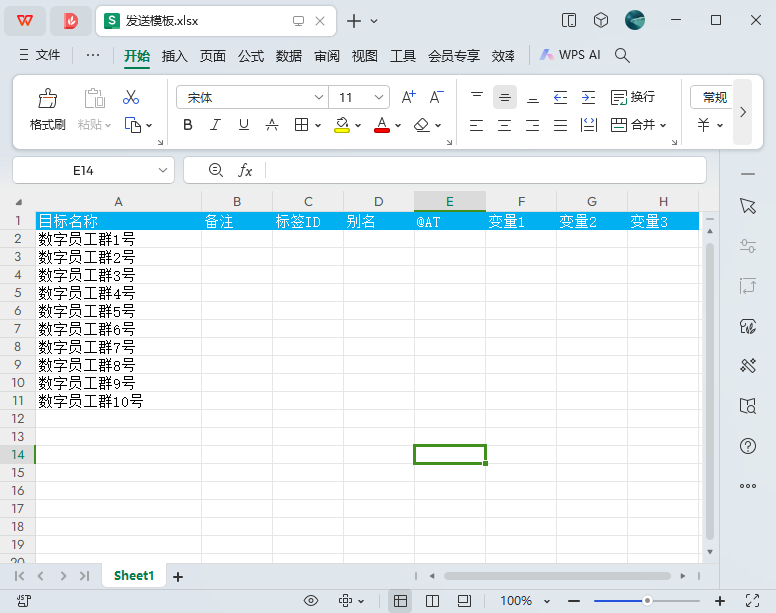Open the 公式 (Formulas) ribbon tab
Image resolution: width=776 pixels, height=613 pixels.
(x=251, y=56)
